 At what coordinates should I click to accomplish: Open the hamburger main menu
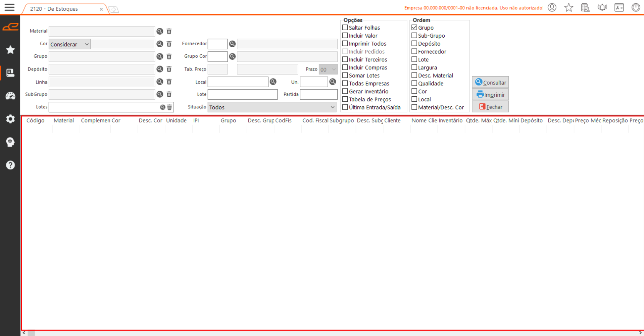tap(9, 7)
